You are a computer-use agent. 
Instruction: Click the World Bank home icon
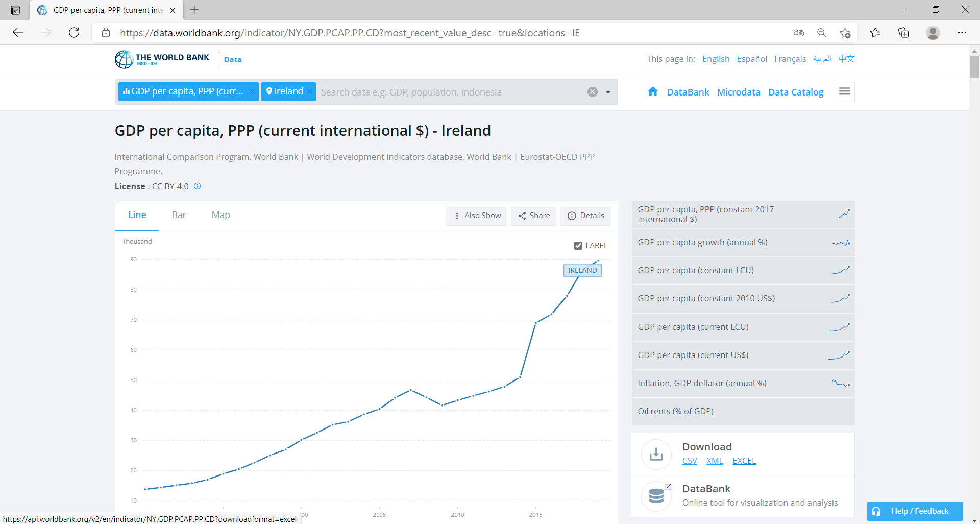652,91
